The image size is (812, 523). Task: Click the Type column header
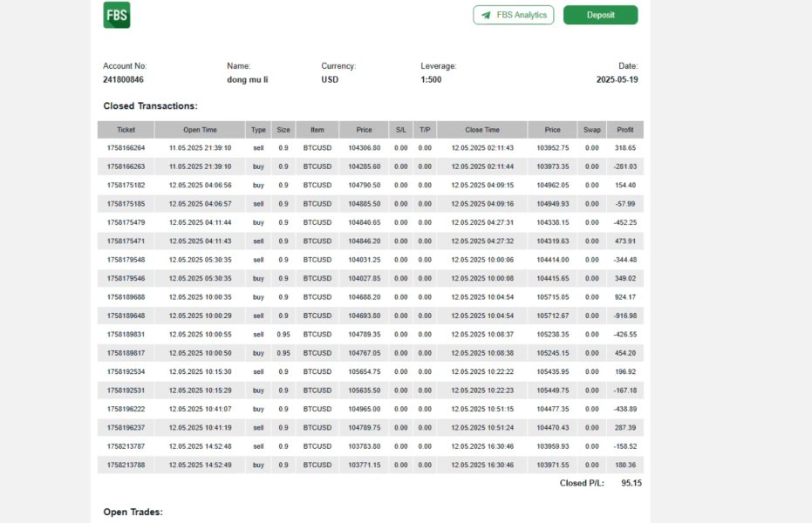[258, 130]
